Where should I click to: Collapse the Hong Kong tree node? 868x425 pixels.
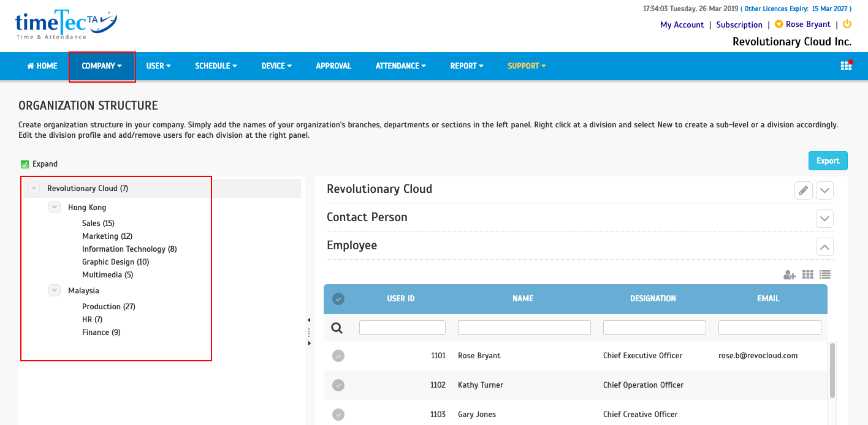[55, 207]
